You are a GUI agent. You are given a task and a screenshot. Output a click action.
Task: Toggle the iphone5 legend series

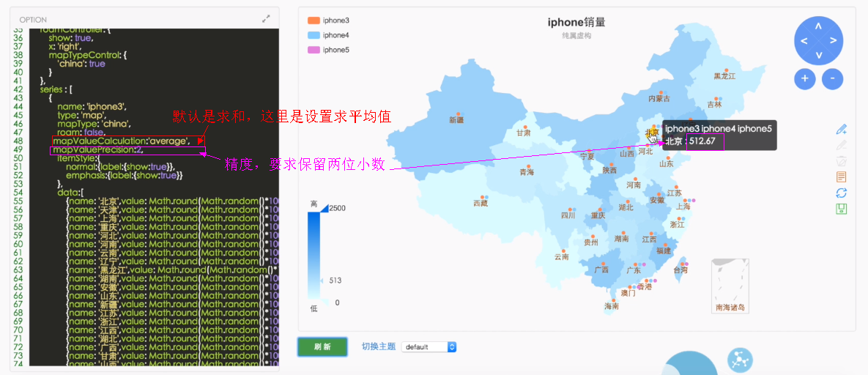click(328, 50)
